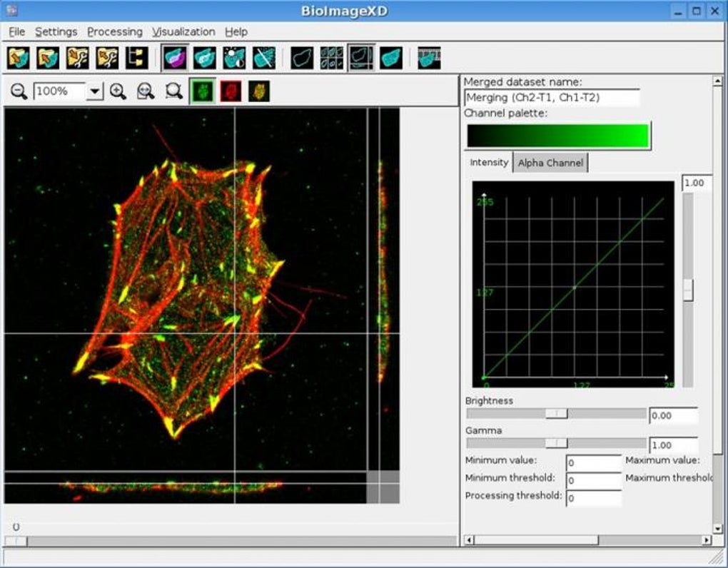Open the zoom percentage dropdown
This screenshot has height=568, width=728.
point(96,91)
